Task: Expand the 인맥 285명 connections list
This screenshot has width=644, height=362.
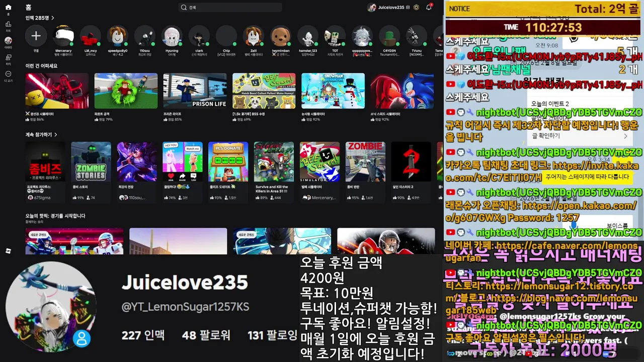Action: (x=40, y=18)
